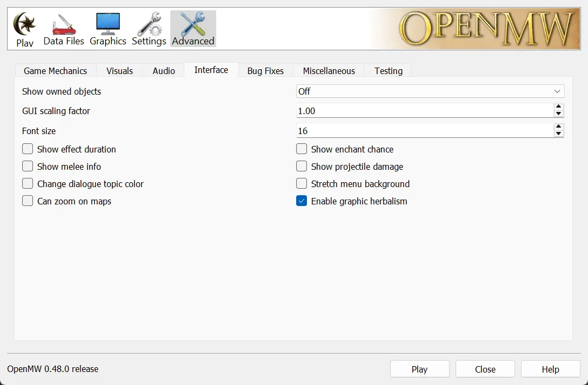588x385 pixels.
Task: Switch to the Visuals tab
Action: click(119, 71)
